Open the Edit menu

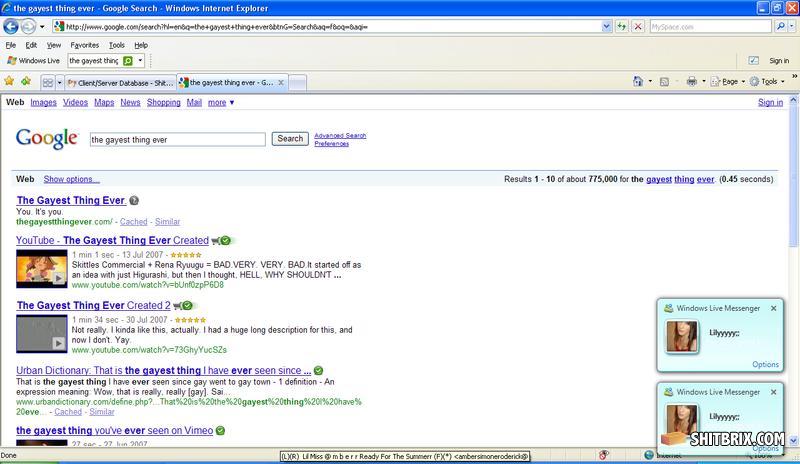coord(31,45)
